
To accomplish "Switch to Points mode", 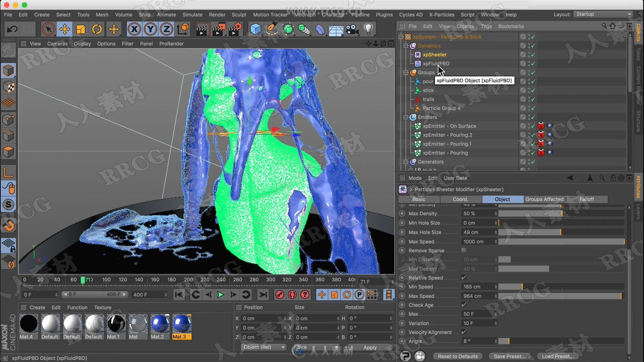I will click(x=9, y=120).
